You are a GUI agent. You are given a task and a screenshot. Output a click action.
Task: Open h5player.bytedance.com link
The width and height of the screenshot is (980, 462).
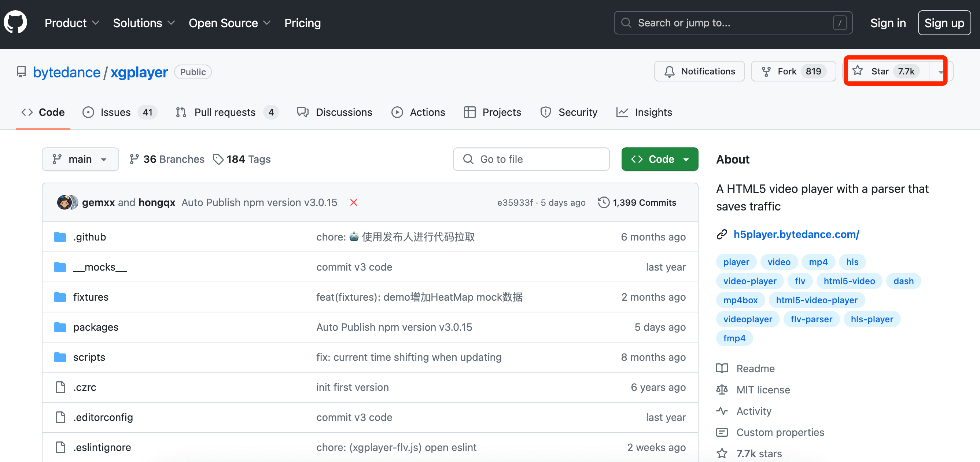click(796, 234)
